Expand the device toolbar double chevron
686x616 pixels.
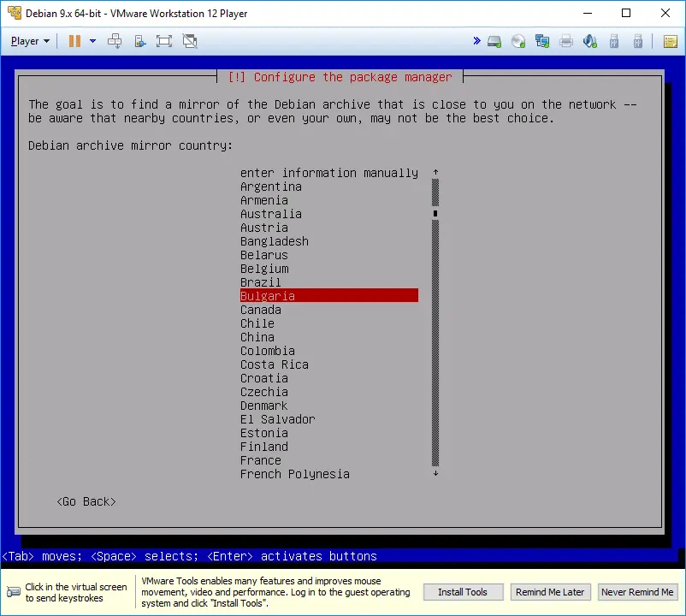[477, 41]
